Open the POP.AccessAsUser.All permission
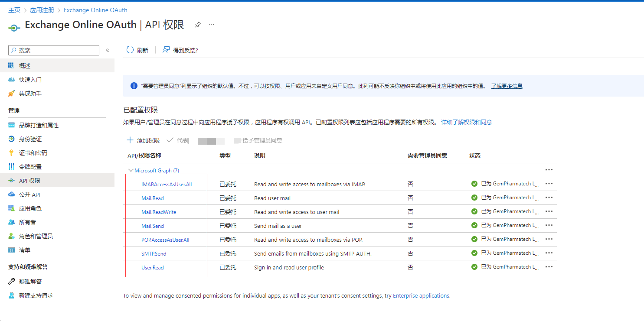The width and height of the screenshot is (644, 321). point(165,240)
